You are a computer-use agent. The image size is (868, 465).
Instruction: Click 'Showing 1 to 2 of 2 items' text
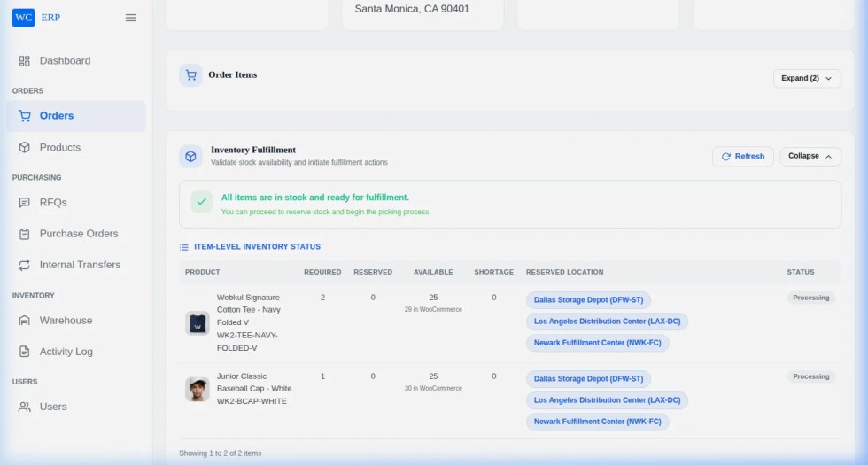click(x=221, y=453)
